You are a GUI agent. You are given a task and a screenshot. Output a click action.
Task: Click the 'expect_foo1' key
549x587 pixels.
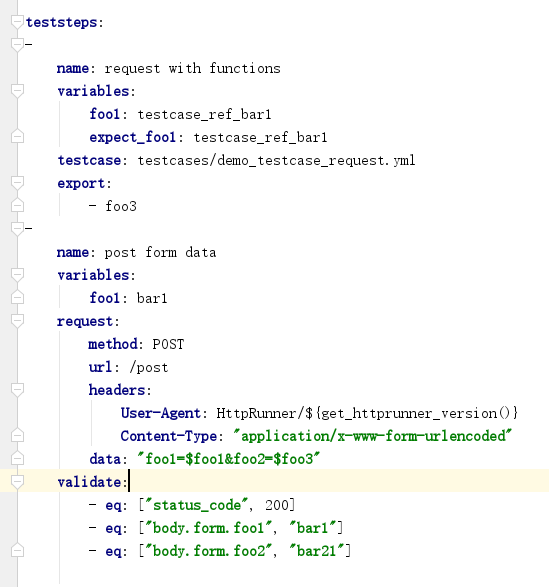[x=133, y=137]
